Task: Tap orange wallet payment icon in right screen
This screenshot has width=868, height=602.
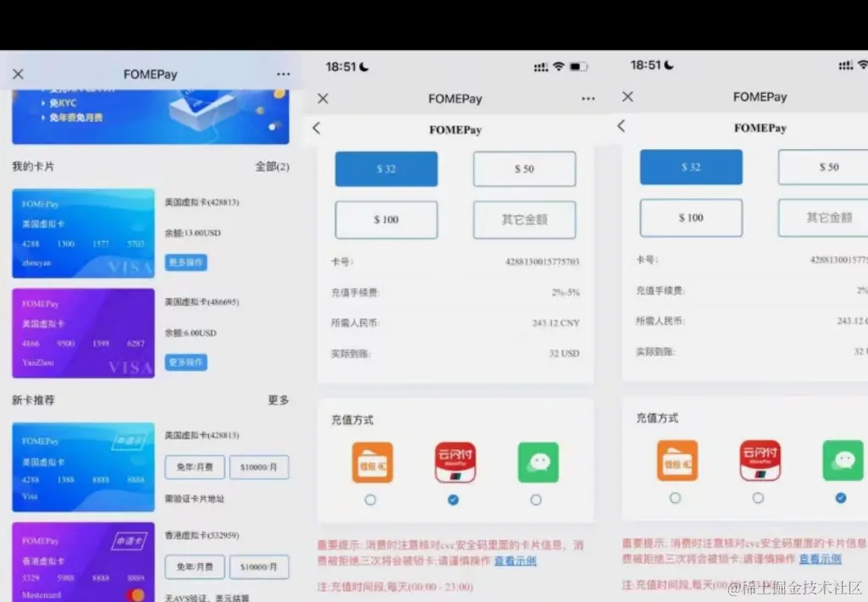Action: (677, 461)
